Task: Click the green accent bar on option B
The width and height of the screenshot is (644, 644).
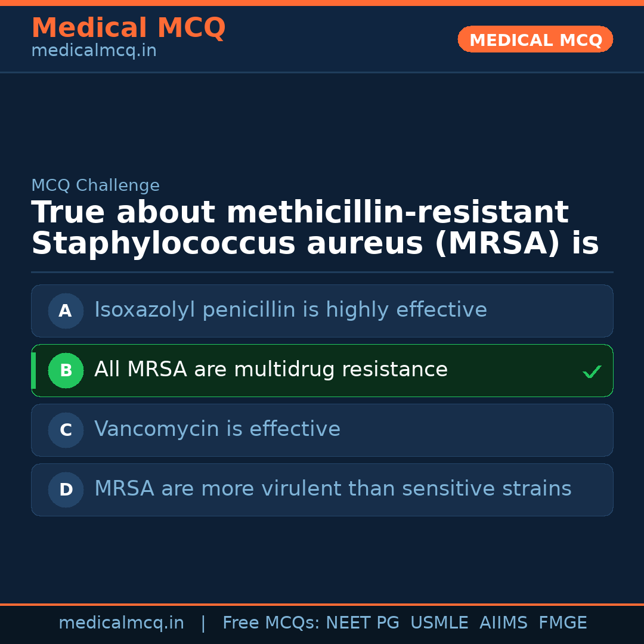Action: 33,370
